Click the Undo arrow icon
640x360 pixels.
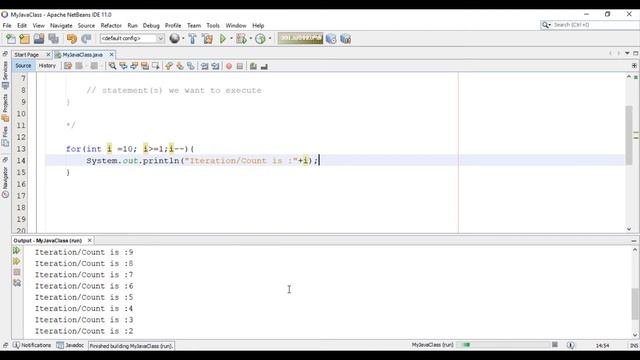click(x=72, y=39)
